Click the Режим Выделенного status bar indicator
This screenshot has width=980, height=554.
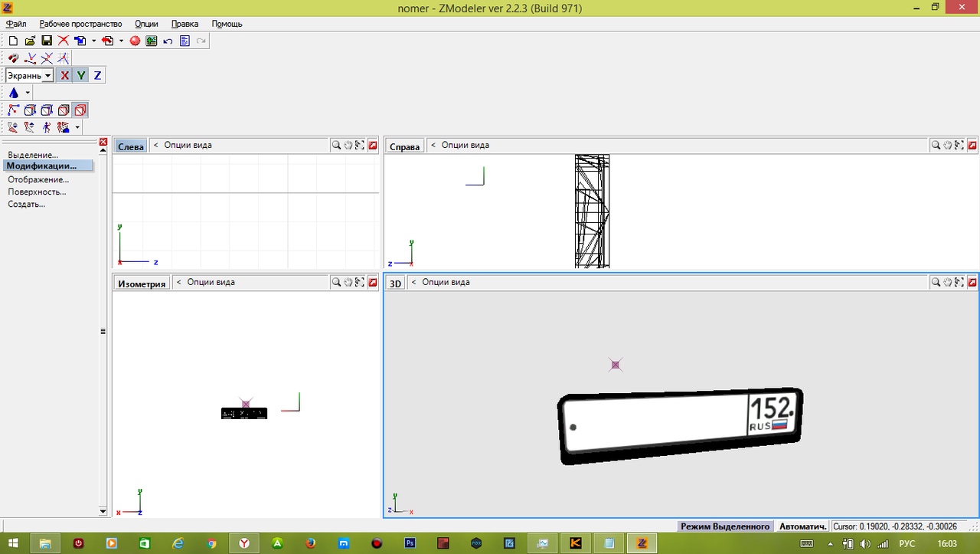724,526
